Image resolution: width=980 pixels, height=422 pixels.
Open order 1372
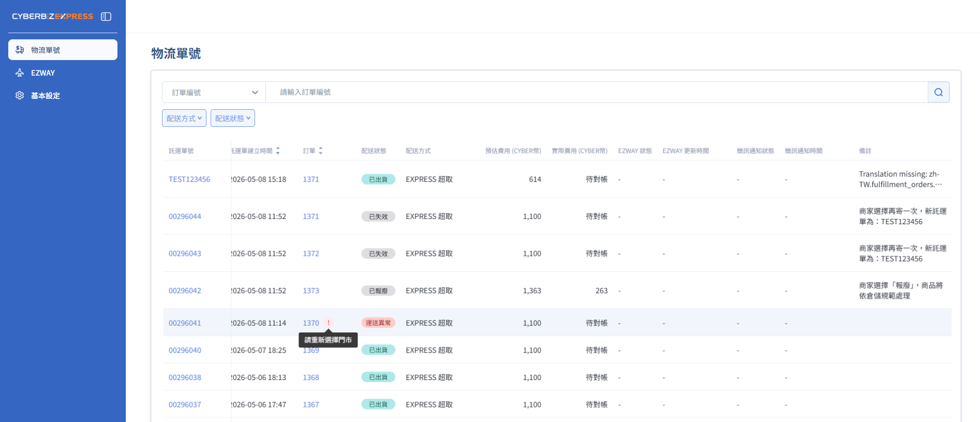click(311, 254)
